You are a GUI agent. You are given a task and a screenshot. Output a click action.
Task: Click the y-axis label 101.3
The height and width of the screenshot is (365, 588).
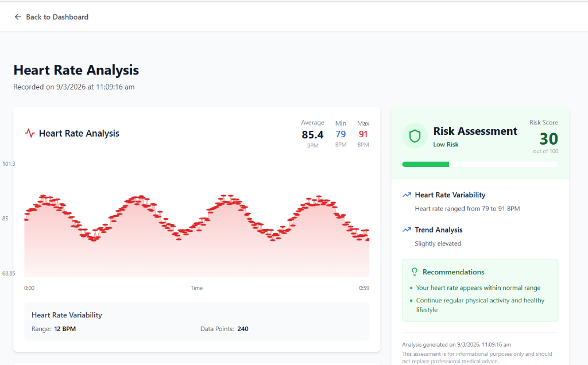click(x=9, y=164)
